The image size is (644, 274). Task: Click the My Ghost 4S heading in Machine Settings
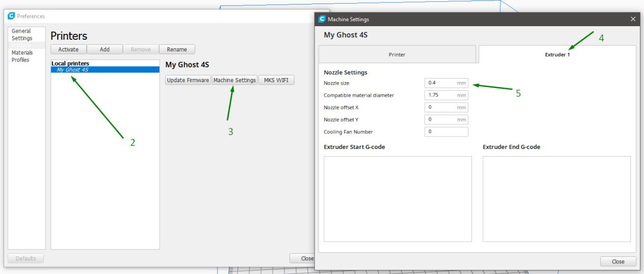tap(346, 35)
